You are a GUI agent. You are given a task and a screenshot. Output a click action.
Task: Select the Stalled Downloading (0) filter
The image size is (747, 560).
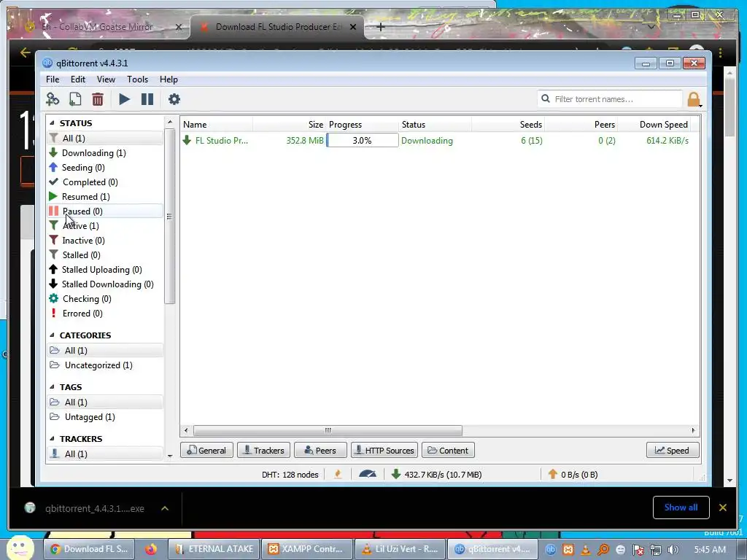coord(107,284)
